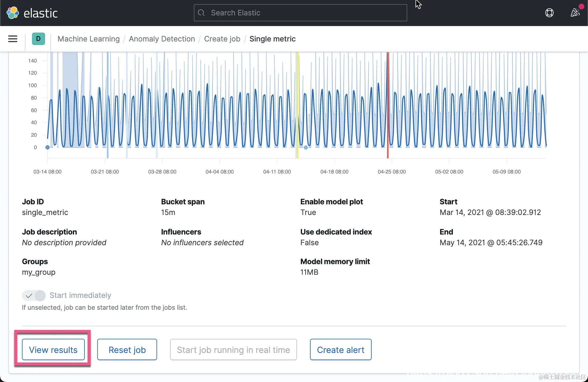588x382 pixels.
Task: Select the Single metric breadcrumb
Action: point(272,39)
